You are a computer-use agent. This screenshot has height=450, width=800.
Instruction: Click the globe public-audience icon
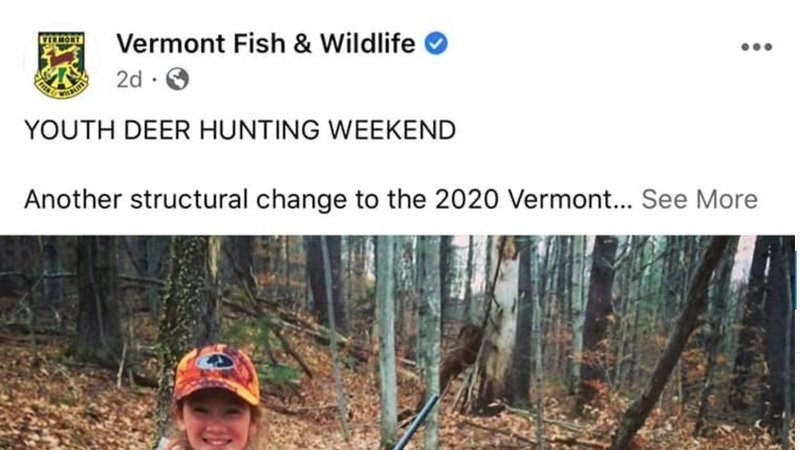(177, 80)
